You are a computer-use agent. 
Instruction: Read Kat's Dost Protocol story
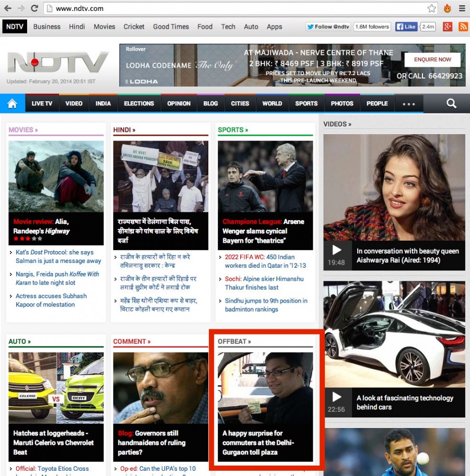pos(58,256)
